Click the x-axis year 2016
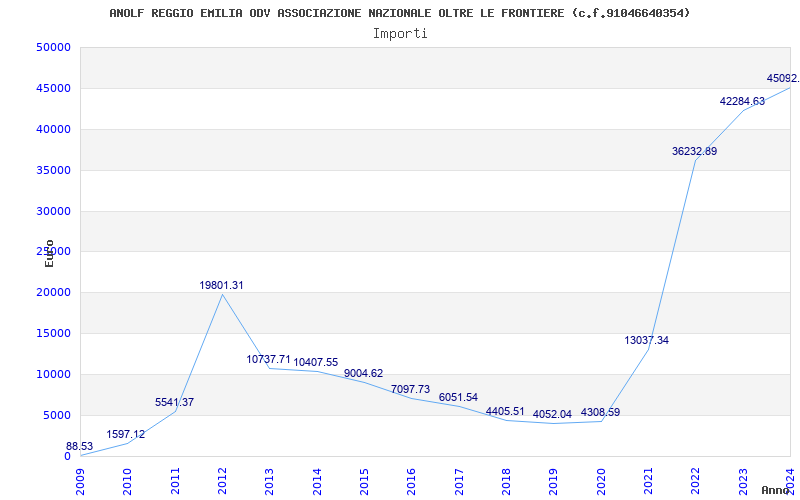Screen dimensions: 800x500 click(412, 482)
